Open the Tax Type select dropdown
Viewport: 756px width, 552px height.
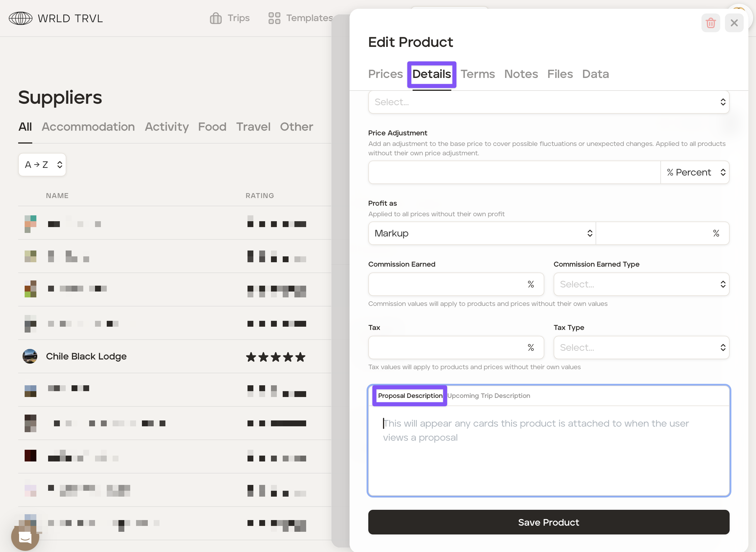coord(641,347)
